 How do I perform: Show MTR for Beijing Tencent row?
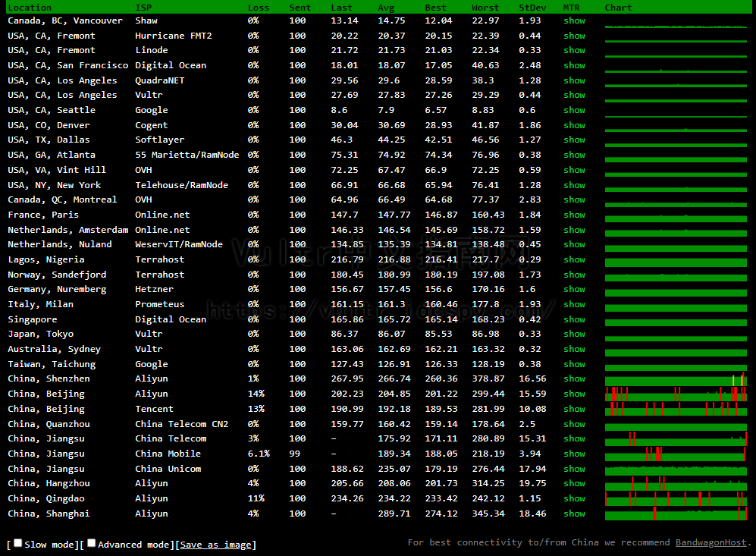pos(574,409)
